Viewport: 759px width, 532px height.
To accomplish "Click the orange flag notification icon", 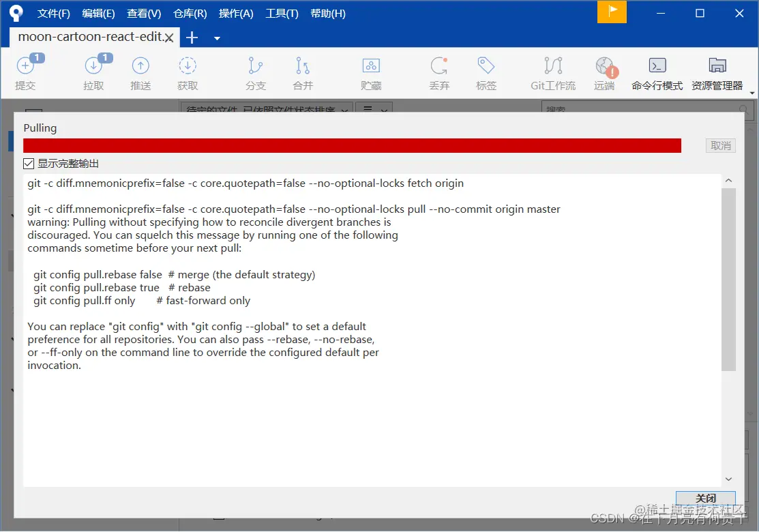I will point(612,12).
